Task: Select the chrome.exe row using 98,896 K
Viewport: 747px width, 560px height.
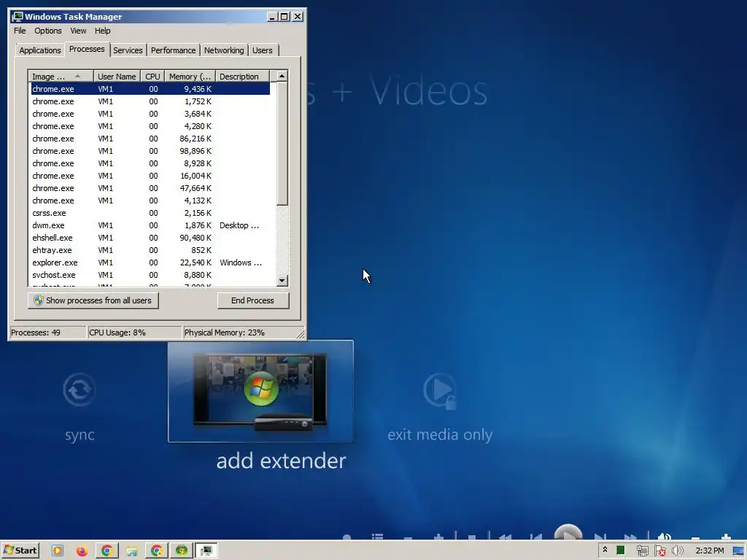Action: tap(150, 151)
